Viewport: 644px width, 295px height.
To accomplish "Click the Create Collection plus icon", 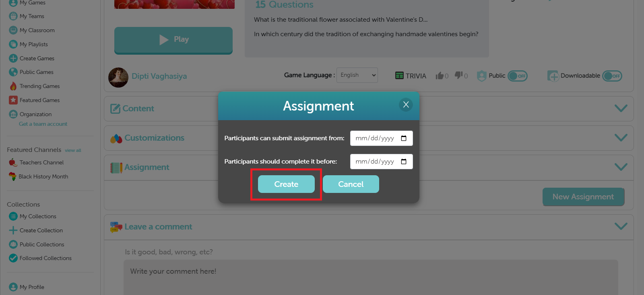I will 13,230.
